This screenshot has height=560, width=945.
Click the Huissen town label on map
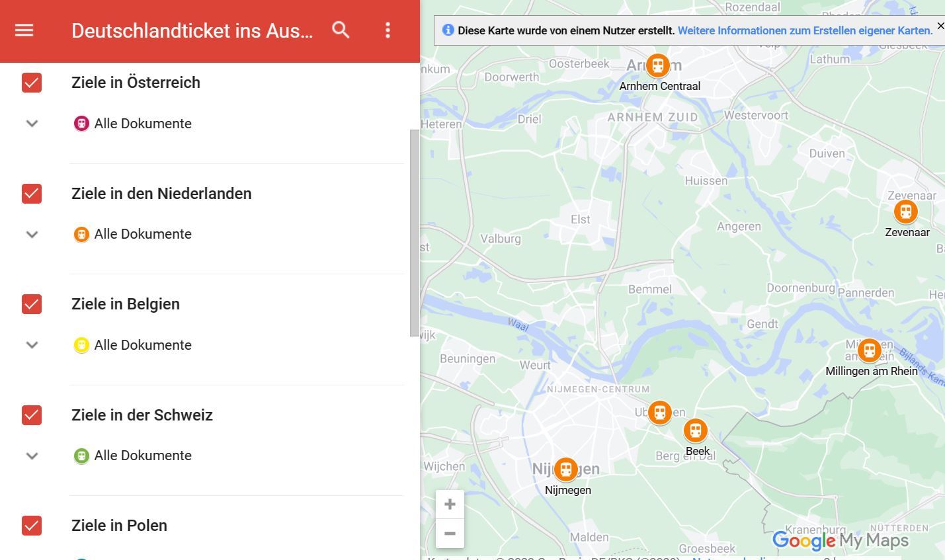(x=706, y=180)
